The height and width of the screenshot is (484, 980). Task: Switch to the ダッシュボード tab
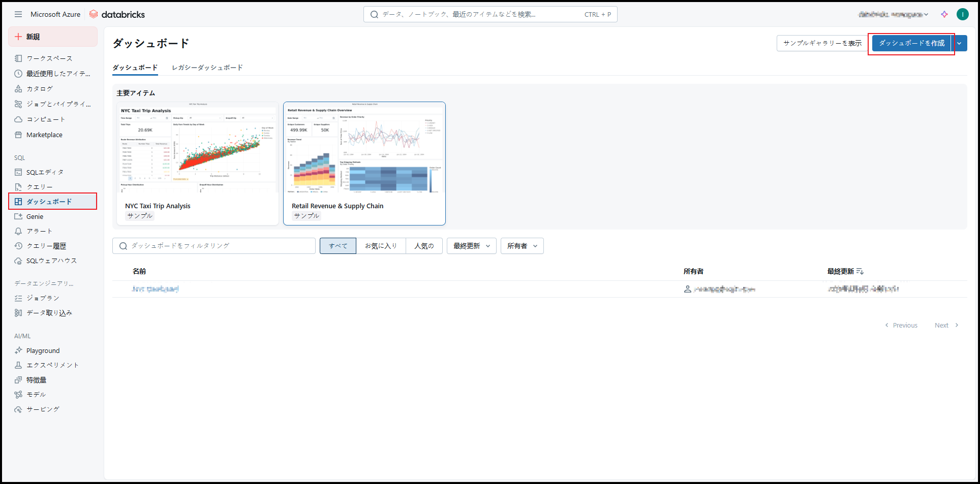click(x=135, y=68)
